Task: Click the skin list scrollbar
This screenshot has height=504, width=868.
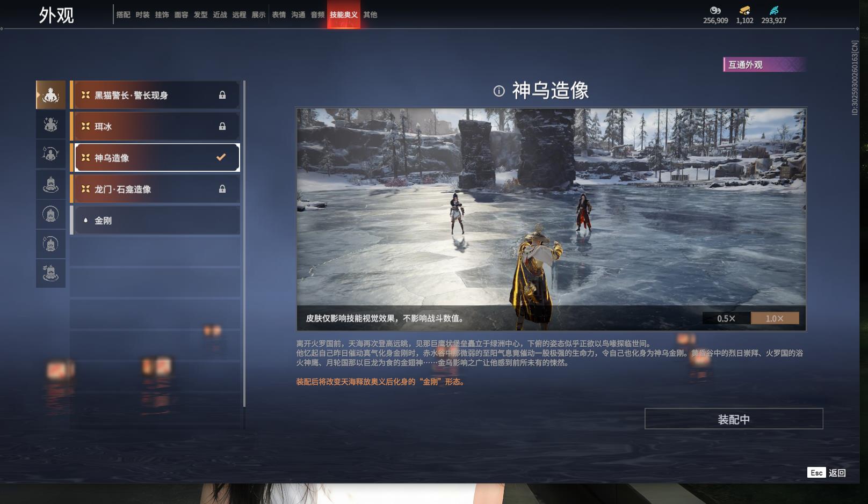Action: tap(244, 244)
